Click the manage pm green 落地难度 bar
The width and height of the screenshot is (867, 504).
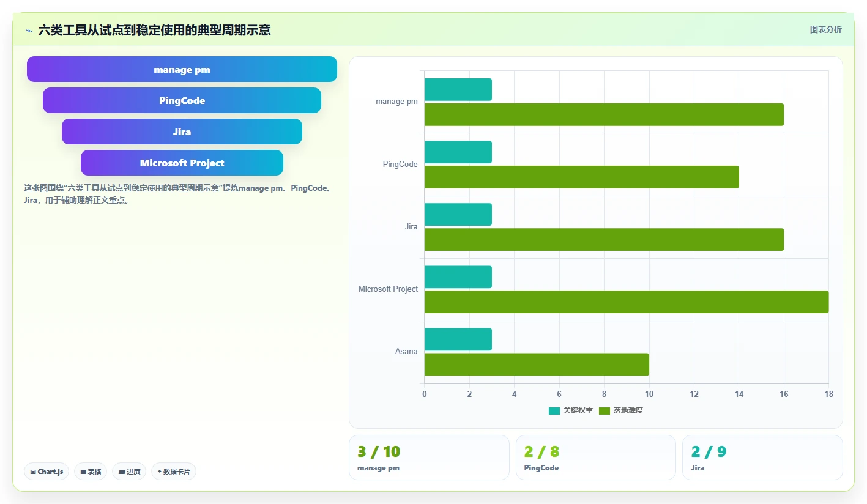coord(604,114)
